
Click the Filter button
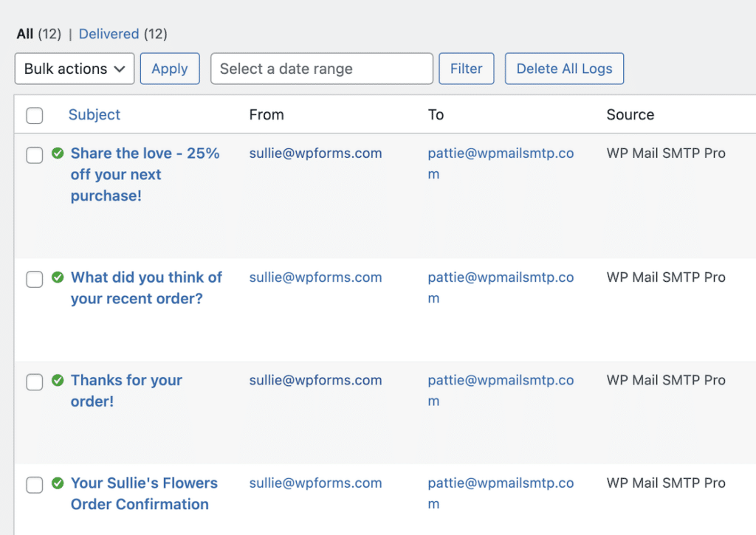coord(466,69)
